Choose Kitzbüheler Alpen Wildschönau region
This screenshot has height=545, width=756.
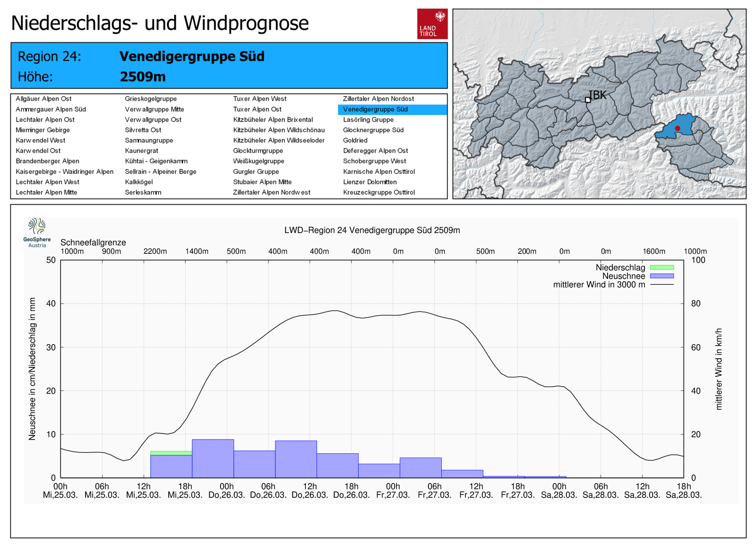tap(279, 130)
